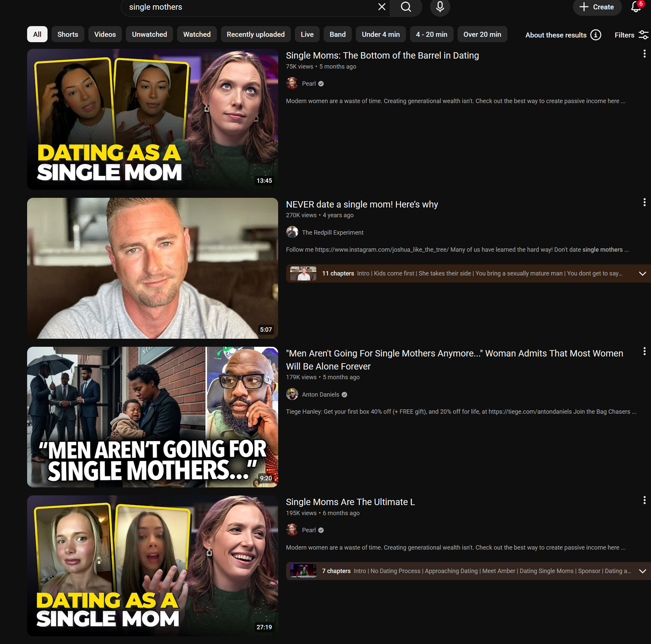Expand the 11 chapters section
Image resolution: width=651 pixels, height=644 pixels.
click(x=642, y=273)
